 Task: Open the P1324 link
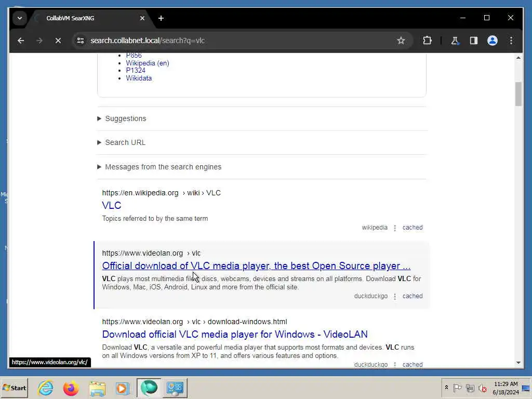point(136,71)
